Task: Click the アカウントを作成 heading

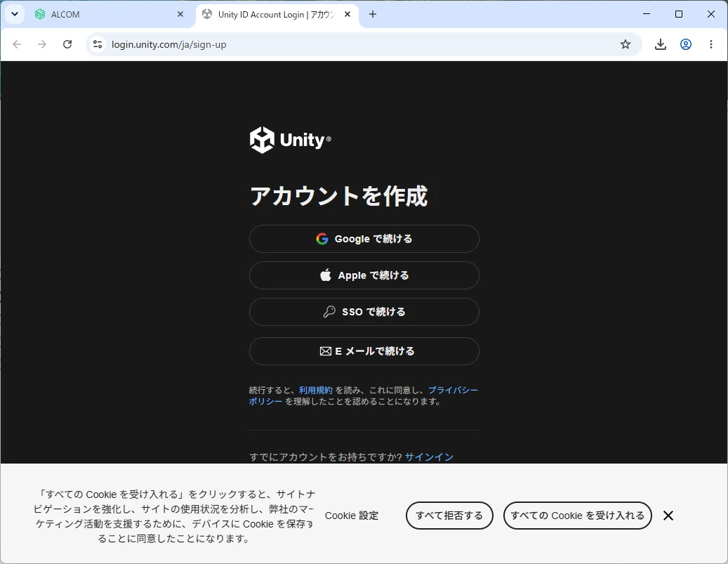Action: pos(338,195)
